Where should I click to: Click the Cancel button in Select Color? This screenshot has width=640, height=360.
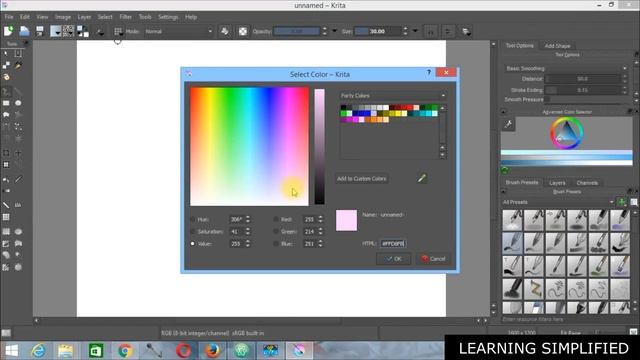point(433,258)
